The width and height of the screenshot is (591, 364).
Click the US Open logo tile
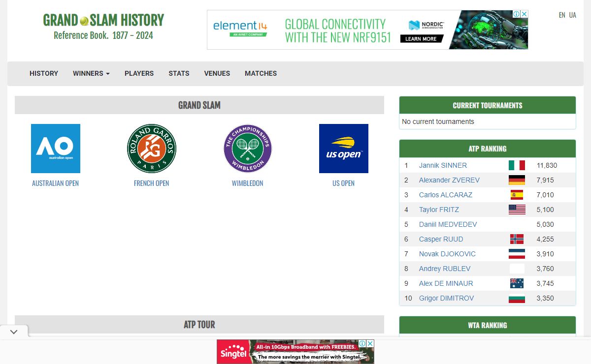[x=344, y=149]
